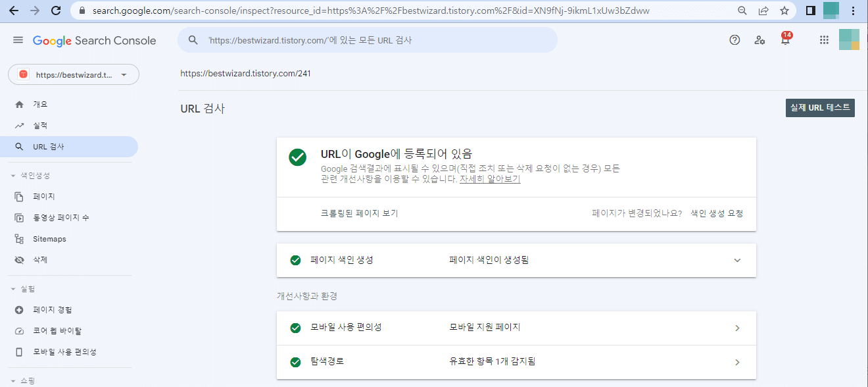Click the URL inspection search field
Screen dimensions: 868x387
[368, 40]
